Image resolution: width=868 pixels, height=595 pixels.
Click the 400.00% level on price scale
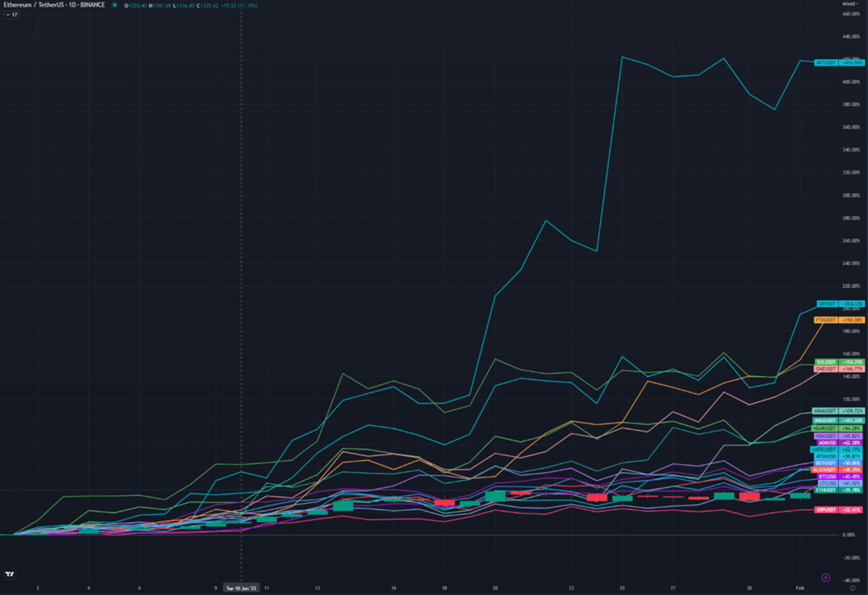click(851, 82)
